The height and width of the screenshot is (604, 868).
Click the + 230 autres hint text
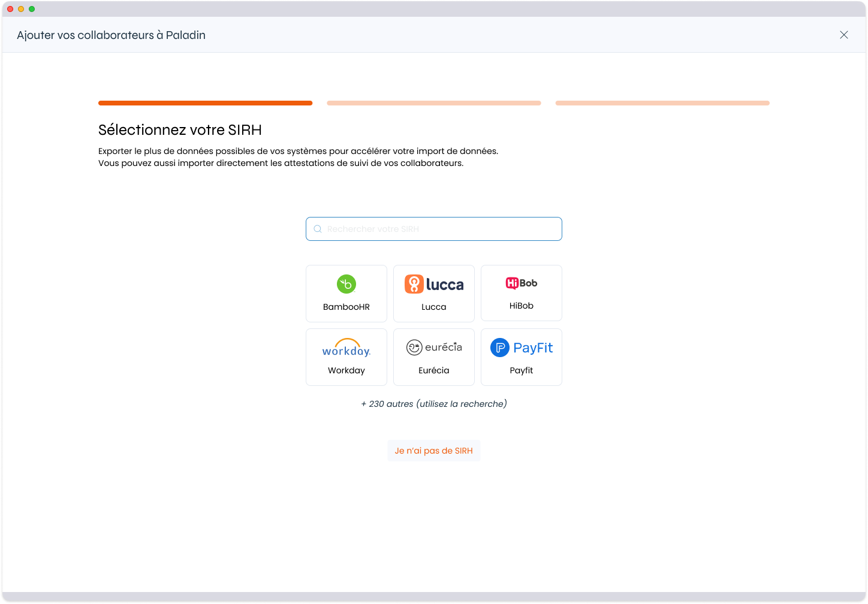click(434, 404)
